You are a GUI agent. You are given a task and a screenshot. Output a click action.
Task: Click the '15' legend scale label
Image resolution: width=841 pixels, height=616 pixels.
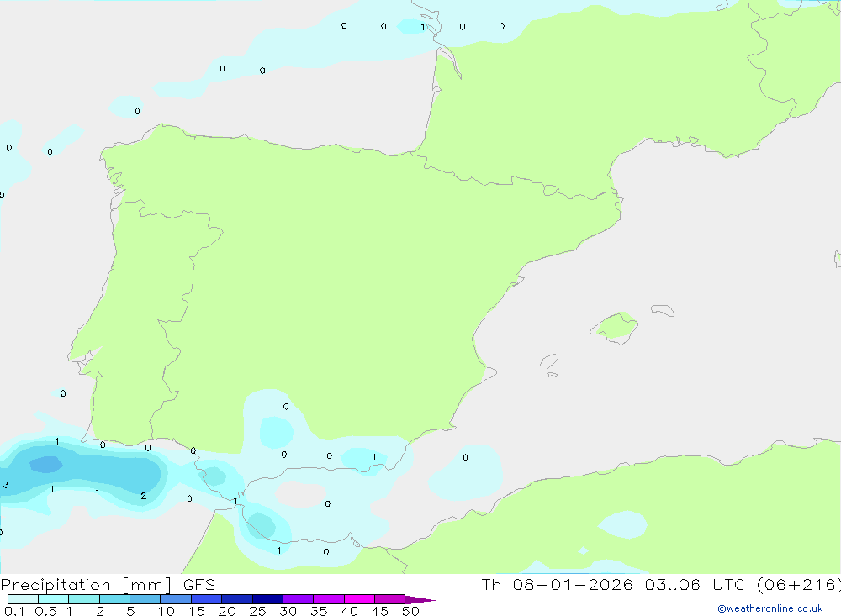point(197,611)
